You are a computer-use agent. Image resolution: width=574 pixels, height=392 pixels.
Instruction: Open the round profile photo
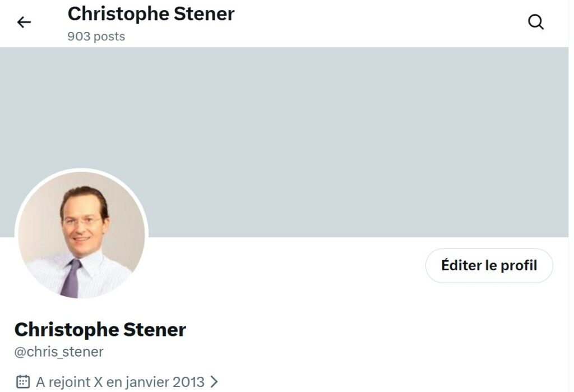click(x=81, y=234)
